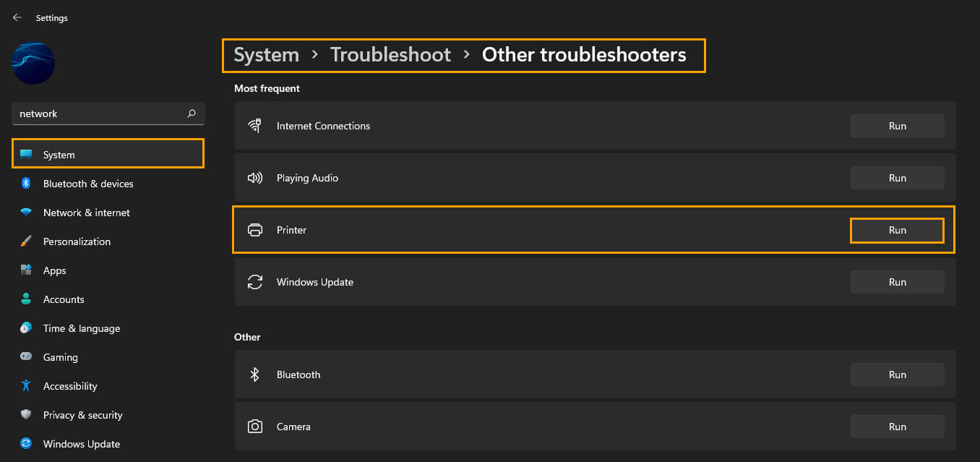This screenshot has height=462, width=980.
Task: Click the 'Printer' row label
Action: click(291, 230)
